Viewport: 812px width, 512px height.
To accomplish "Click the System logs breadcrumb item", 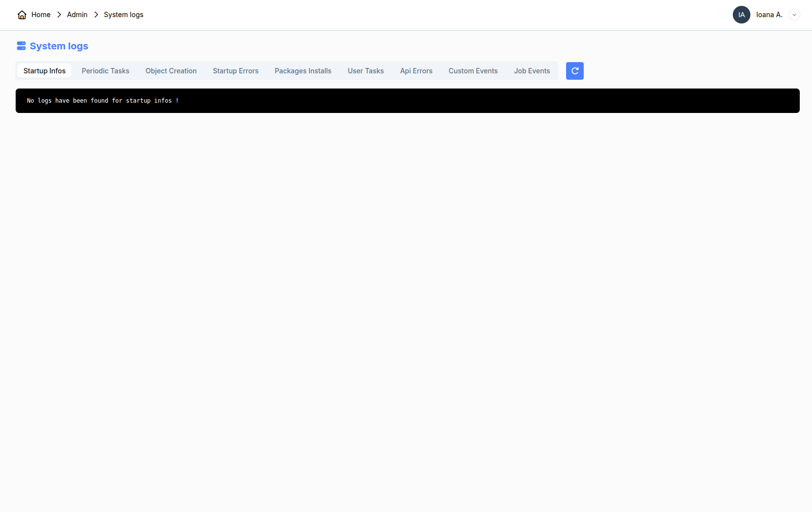I will click(x=123, y=15).
